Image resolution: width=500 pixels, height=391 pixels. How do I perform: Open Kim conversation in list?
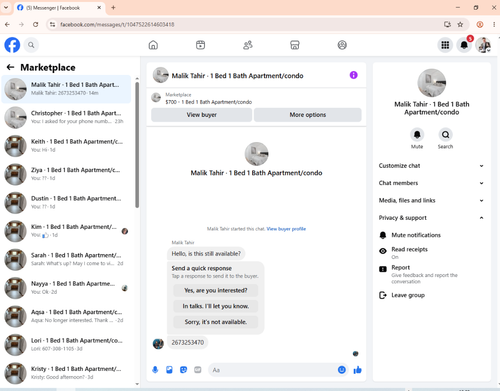pos(66,231)
